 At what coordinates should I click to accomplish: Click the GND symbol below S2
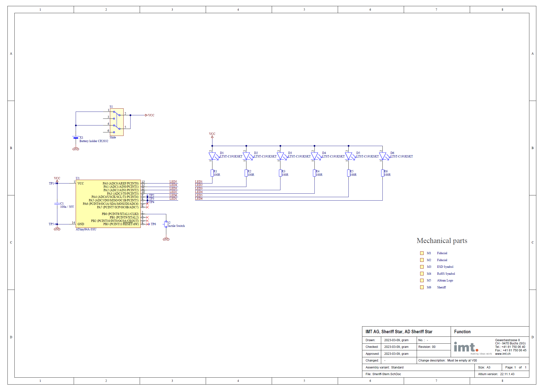(166, 239)
